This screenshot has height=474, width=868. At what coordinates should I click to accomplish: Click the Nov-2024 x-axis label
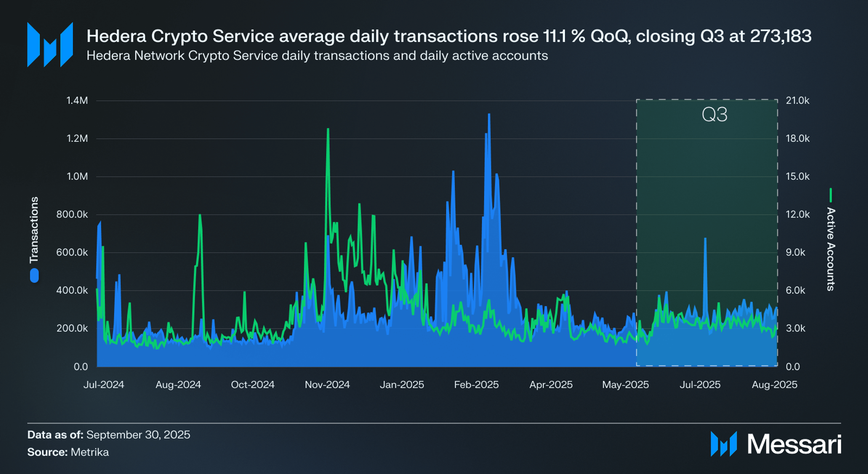pyautogui.click(x=327, y=384)
